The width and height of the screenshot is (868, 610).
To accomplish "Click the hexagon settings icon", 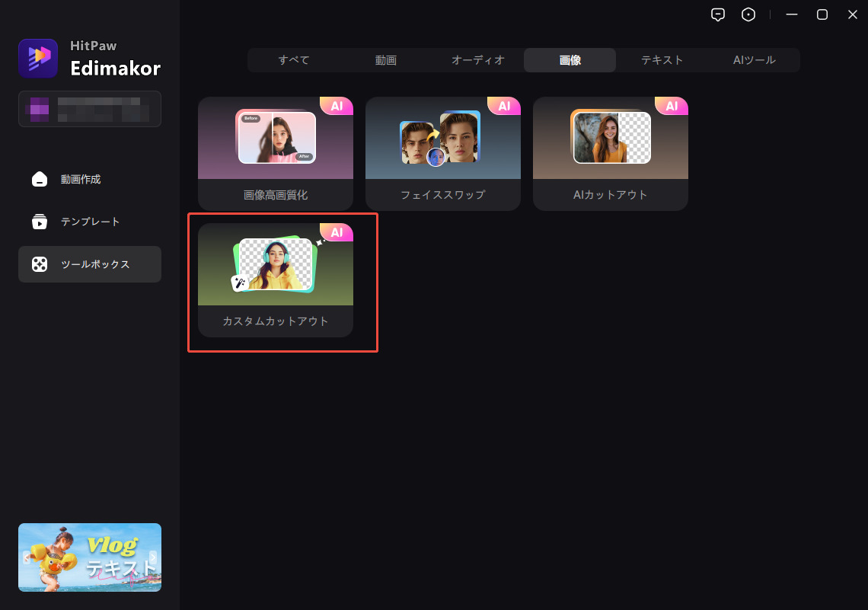I will coord(748,14).
